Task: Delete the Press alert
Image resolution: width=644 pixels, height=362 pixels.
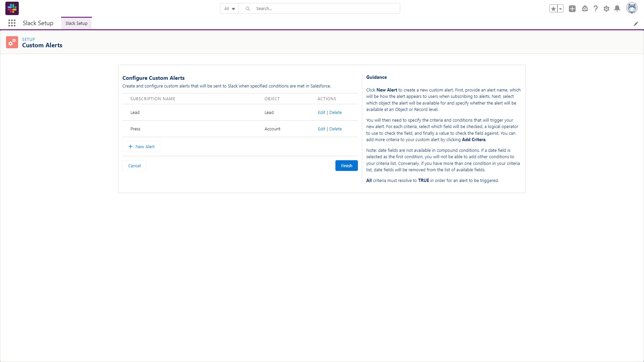Action: (x=335, y=129)
